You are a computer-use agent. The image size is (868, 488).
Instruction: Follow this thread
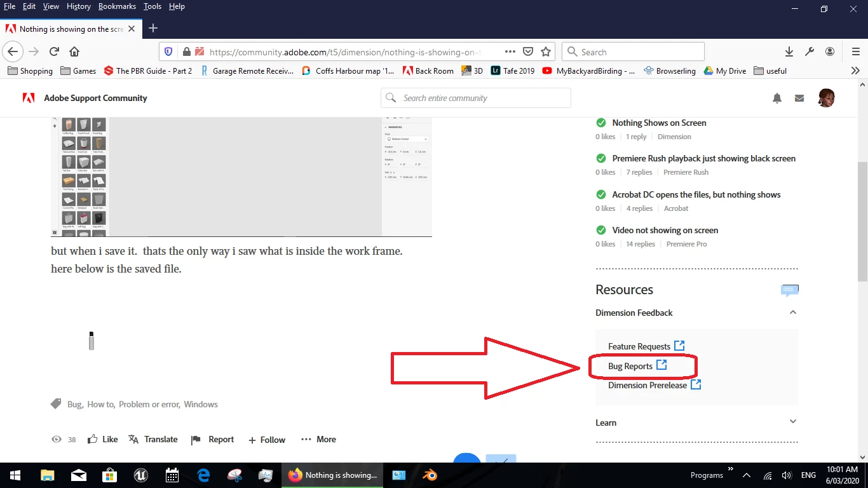point(267,440)
